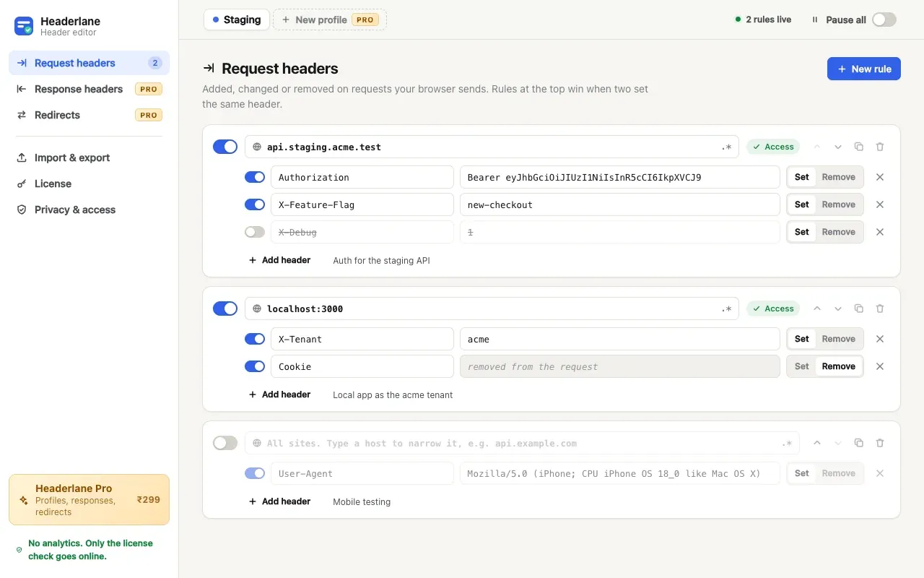
Task: Open Response headers section
Action: point(89,89)
